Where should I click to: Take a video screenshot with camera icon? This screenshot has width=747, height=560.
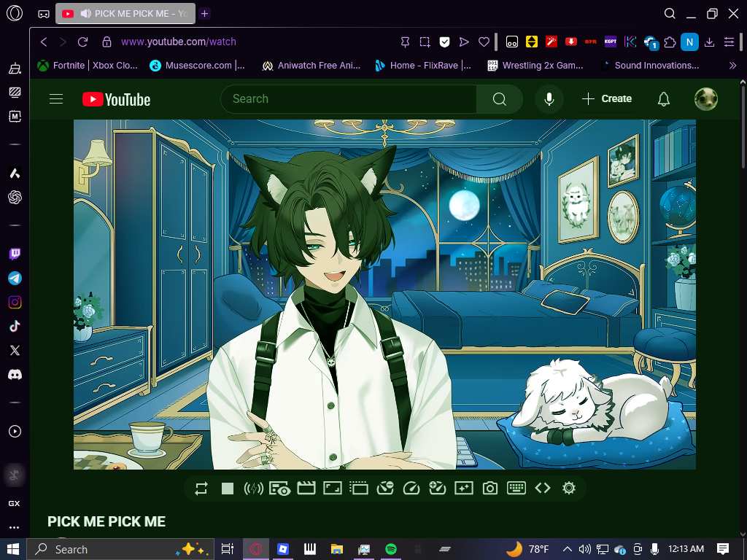(490, 488)
